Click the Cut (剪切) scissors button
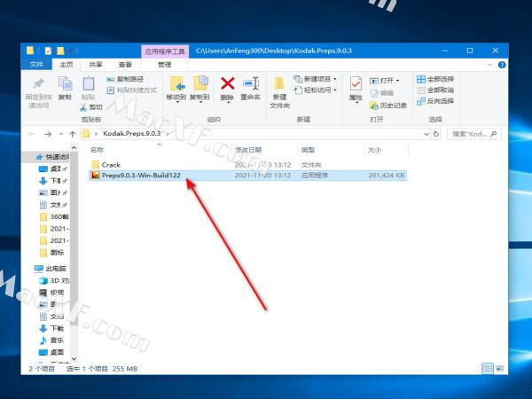This screenshot has width=532, height=399. tap(91, 107)
